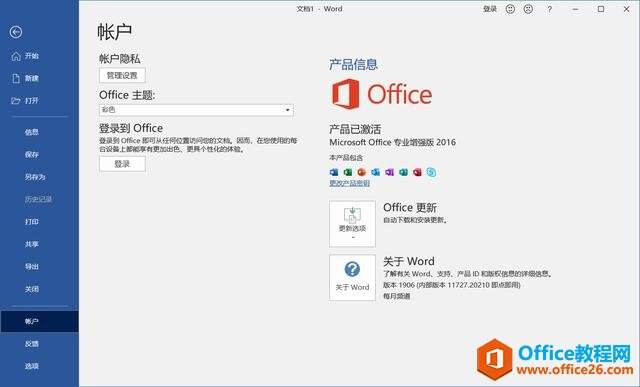
Task: Open the 打开 file page
Action: pos(25,100)
